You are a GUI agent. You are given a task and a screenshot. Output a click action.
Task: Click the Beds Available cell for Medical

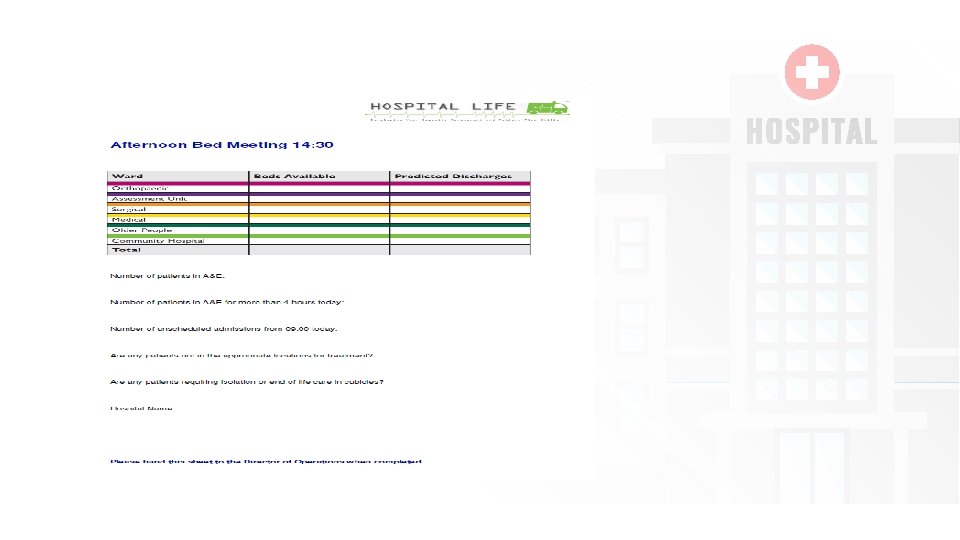click(x=319, y=220)
